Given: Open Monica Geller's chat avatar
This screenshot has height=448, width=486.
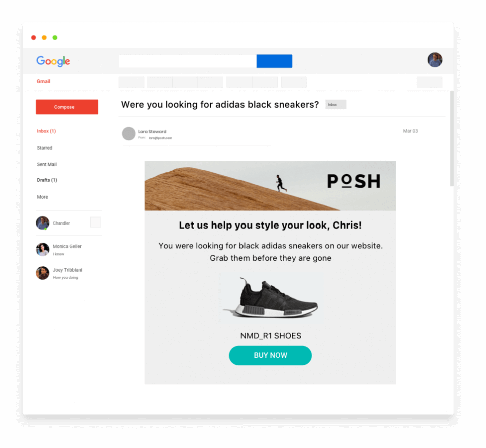Looking at the screenshot, I should 43,249.
